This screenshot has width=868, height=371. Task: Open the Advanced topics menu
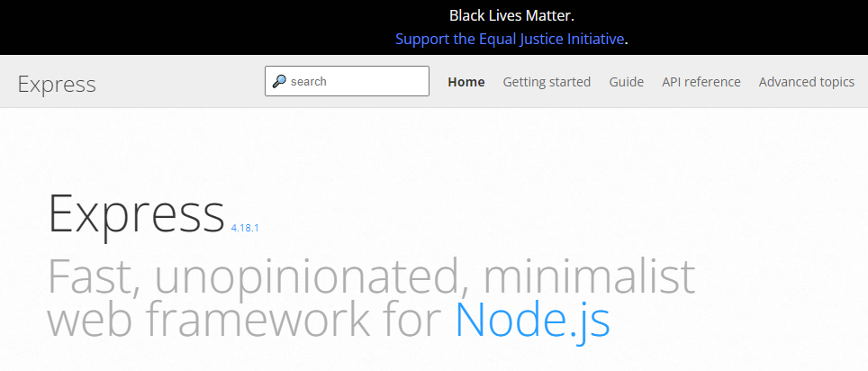[x=806, y=82]
